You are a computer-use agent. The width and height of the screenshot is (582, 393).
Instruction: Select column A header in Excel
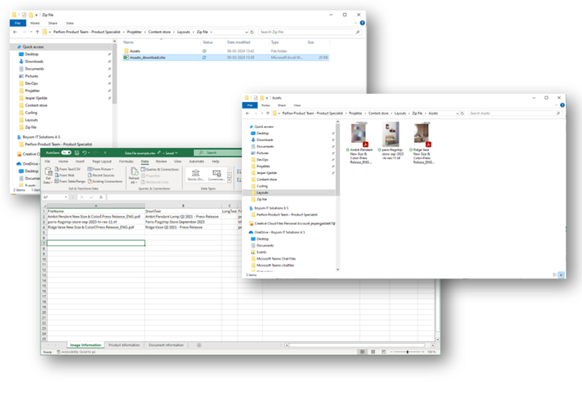96,206
